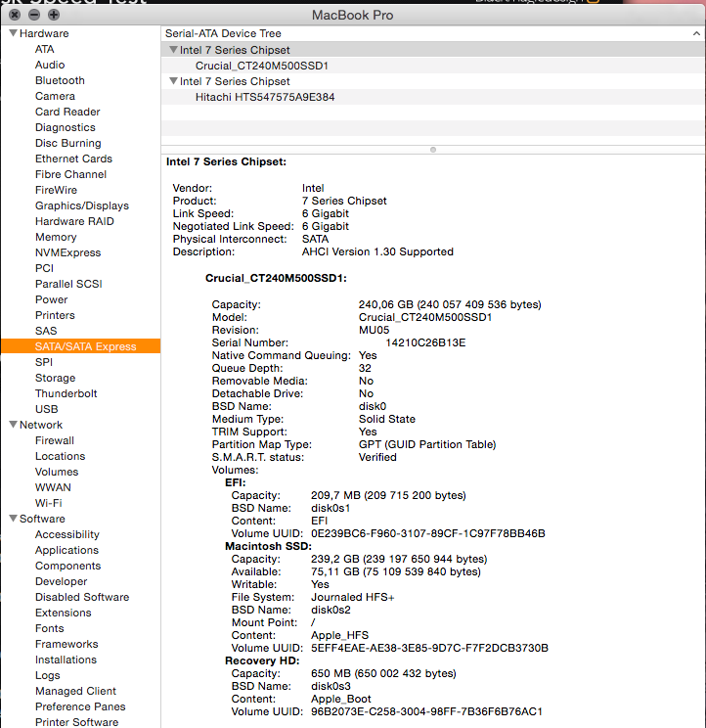Select Extensions under Software
The width and height of the screenshot is (706, 728).
tap(63, 613)
